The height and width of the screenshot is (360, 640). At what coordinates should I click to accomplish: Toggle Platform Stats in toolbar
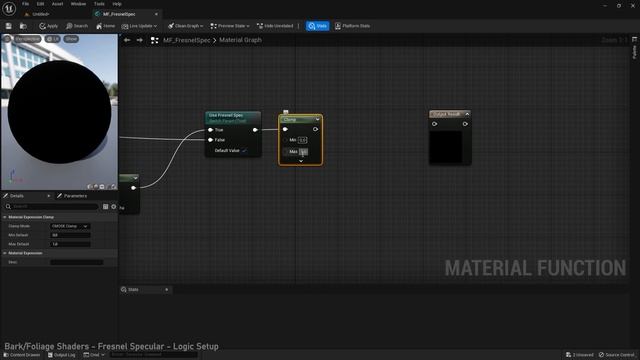tap(352, 26)
